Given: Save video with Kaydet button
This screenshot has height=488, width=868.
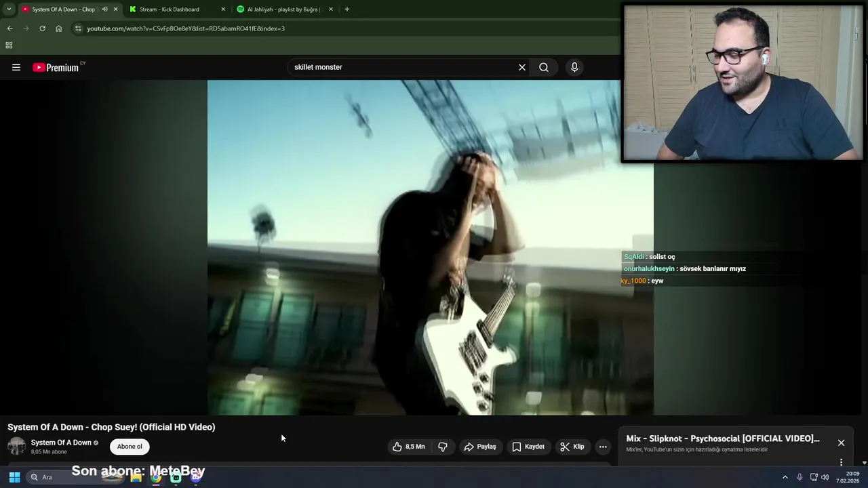Looking at the screenshot, I should tap(528, 447).
